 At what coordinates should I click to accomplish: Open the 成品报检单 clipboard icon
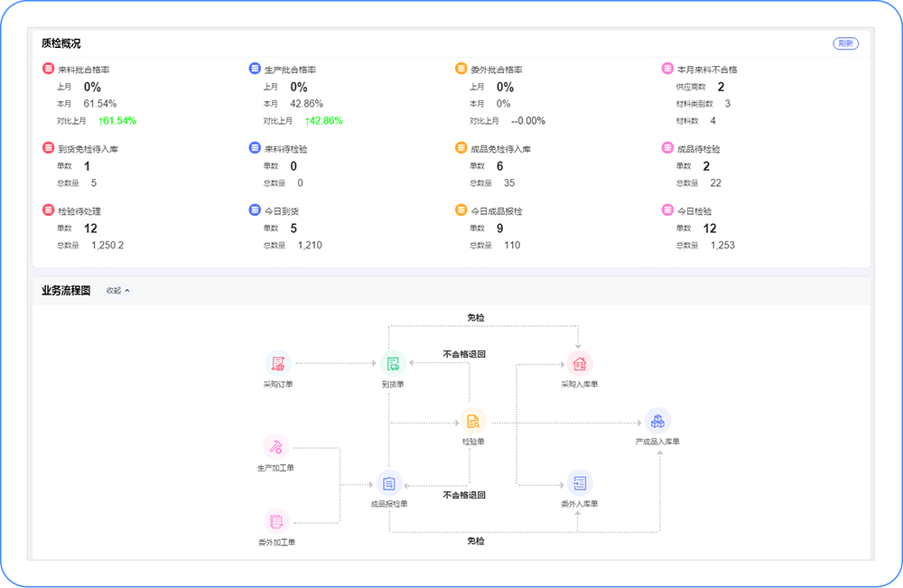click(389, 482)
